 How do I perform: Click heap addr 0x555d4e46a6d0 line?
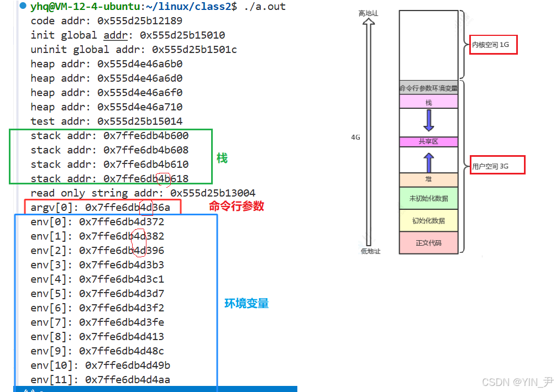coord(106,78)
